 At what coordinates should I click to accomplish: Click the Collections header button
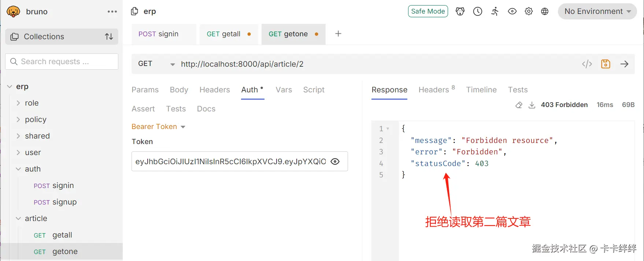[62, 37]
